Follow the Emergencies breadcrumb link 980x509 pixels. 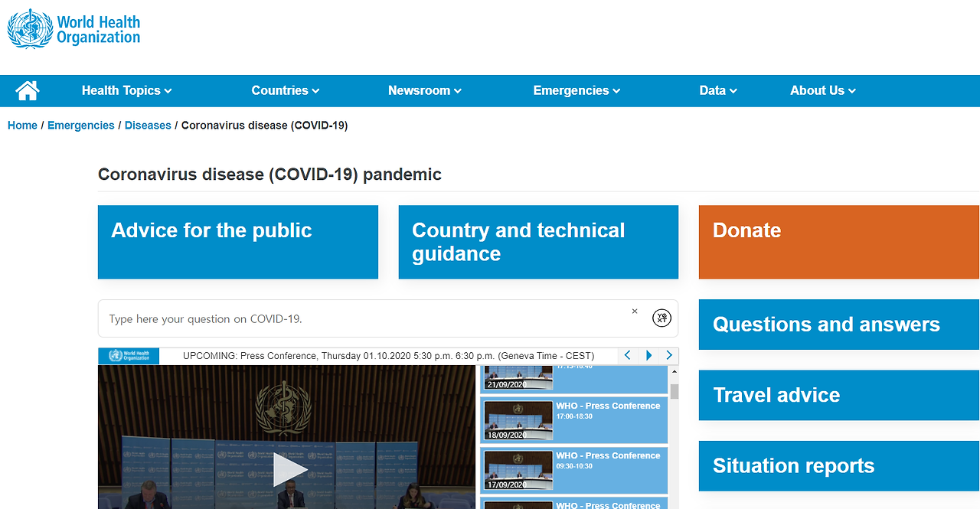[x=81, y=126]
